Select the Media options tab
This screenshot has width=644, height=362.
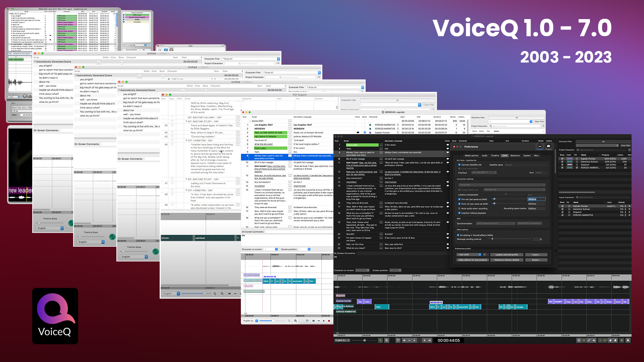point(471,156)
